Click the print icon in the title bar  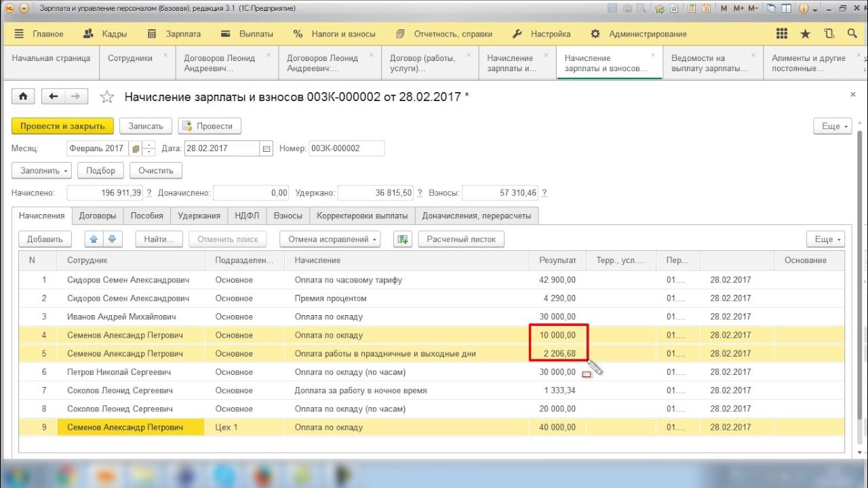coord(627,8)
